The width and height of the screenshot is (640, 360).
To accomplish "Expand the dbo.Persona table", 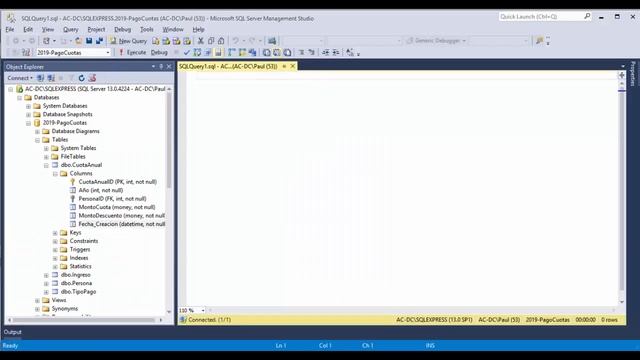I will (46, 284).
